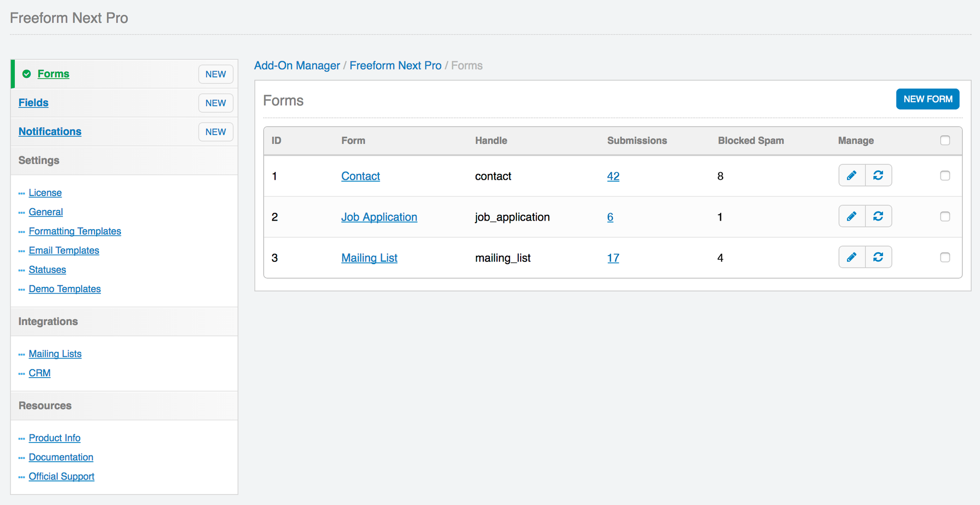
Task: View the 42 Contact submissions
Action: pos(613,176)
